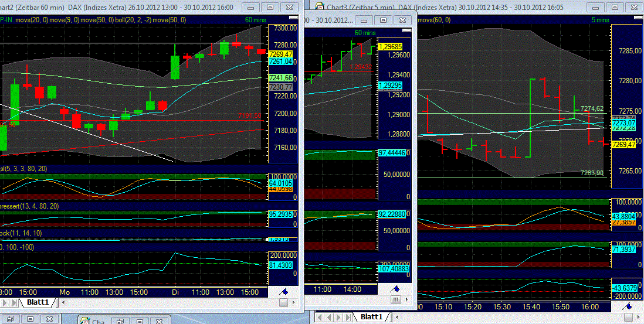Restore the minimized window at the bottom-left corner
The height and width of the screenshot is (324, 644).
[11, 319]
